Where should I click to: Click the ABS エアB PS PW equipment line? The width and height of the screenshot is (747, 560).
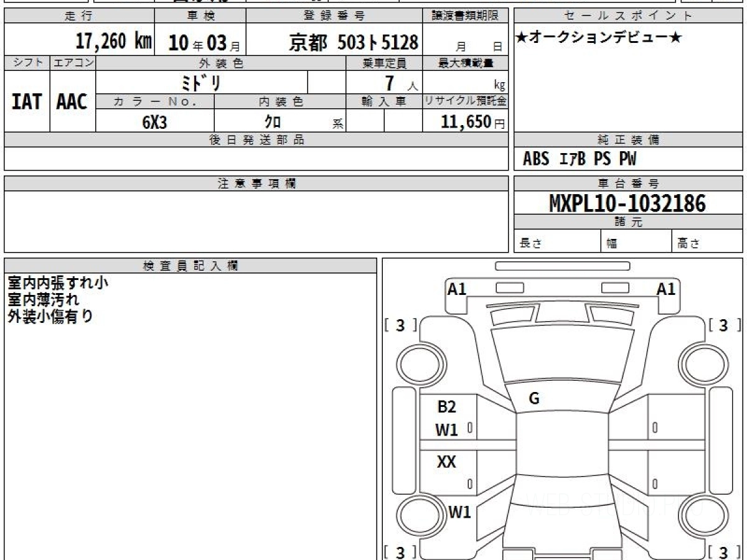pos(580,159)
